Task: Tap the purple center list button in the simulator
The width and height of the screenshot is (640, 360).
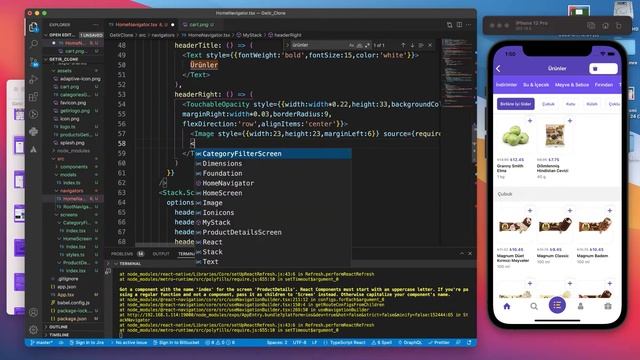Action: [557, 305]
